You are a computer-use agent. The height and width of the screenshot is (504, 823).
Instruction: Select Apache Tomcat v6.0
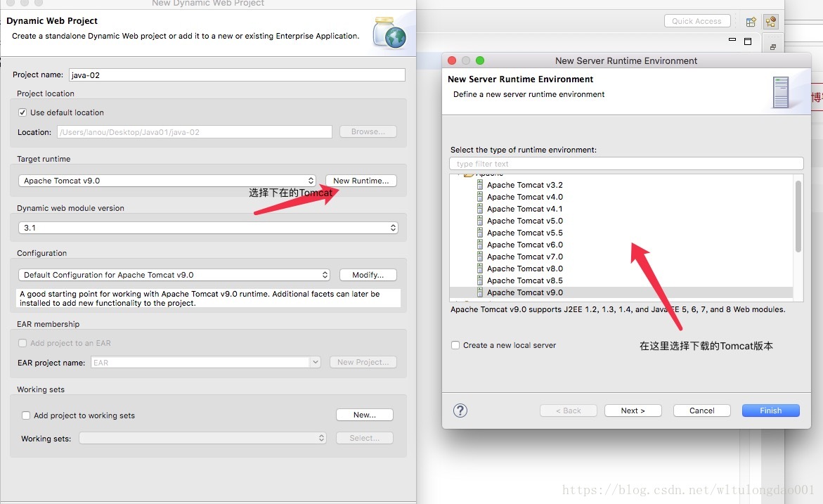coord(525,245)
